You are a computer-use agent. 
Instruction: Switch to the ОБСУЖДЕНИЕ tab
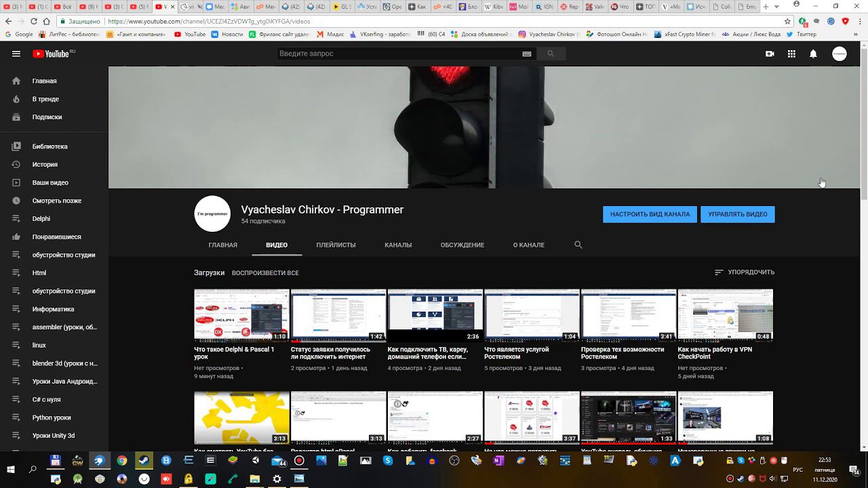(x=462, y=245)
